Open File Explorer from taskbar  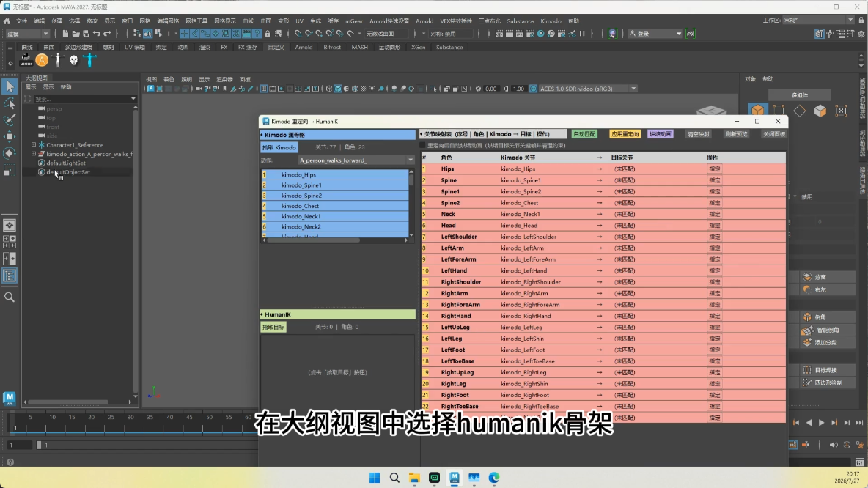415,478
